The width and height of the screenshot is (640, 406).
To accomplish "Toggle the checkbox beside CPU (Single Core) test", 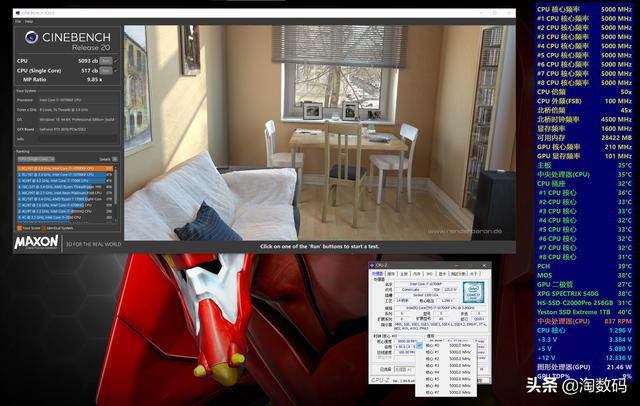I will (x=116, y=71).
